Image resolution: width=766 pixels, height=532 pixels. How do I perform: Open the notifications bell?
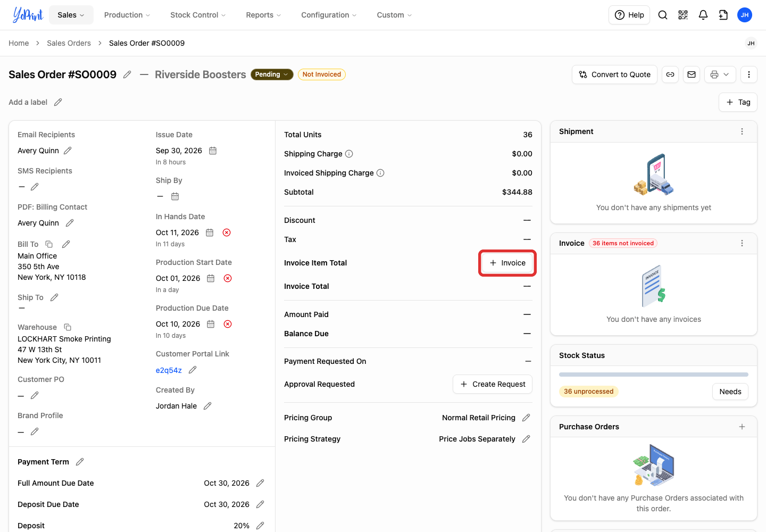703,15
